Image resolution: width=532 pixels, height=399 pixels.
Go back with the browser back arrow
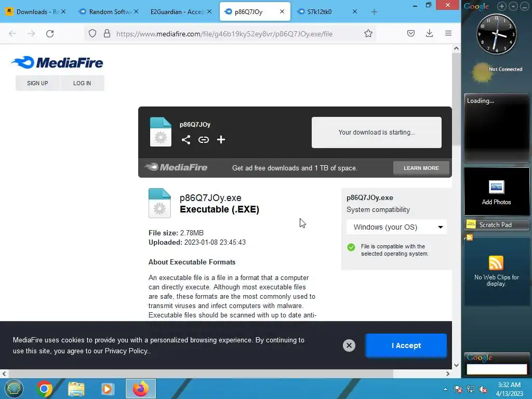[12, 34]
